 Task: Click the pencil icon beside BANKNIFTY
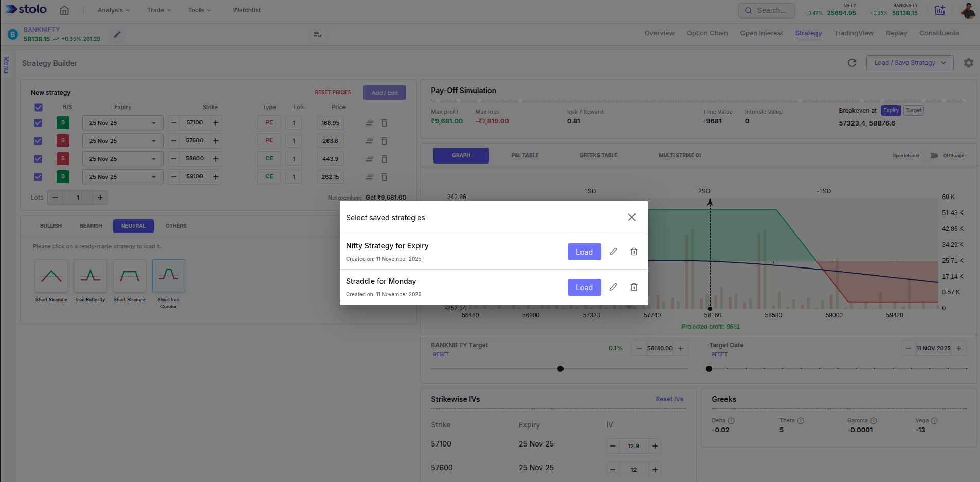point(117,34)
